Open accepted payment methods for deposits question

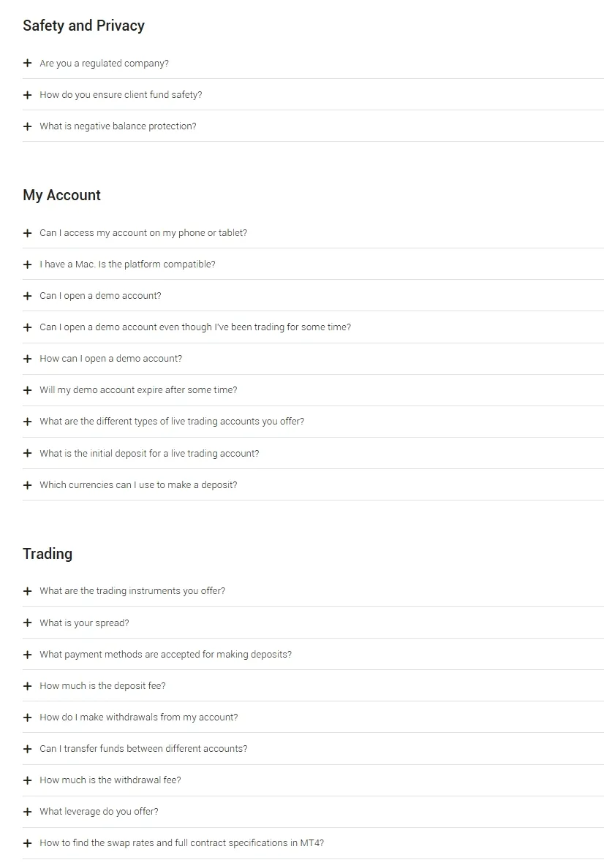(x=313, y=655)
